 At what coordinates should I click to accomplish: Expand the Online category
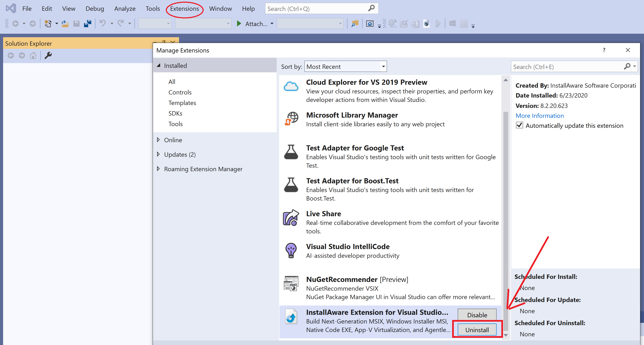click(158, 140)
